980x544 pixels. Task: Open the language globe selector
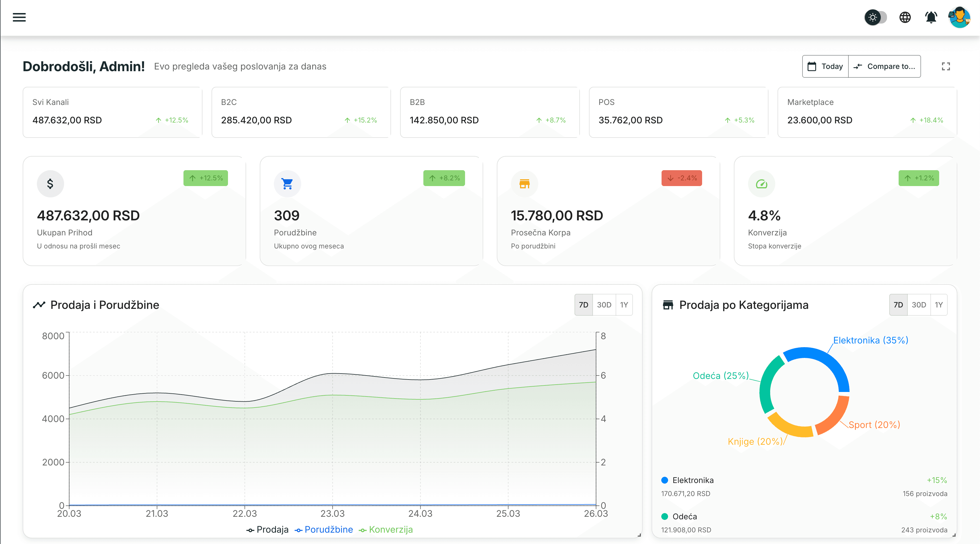pos(905,18)
